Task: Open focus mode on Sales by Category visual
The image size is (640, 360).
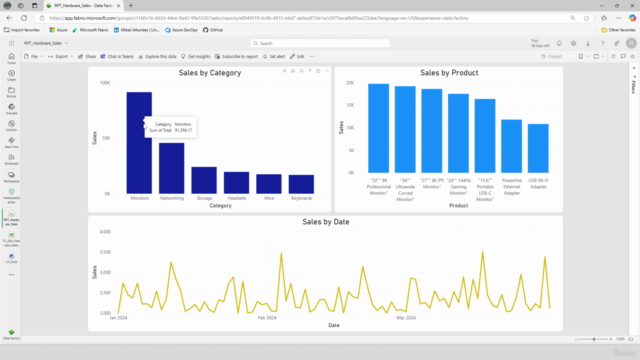Action: coord(318,71)
